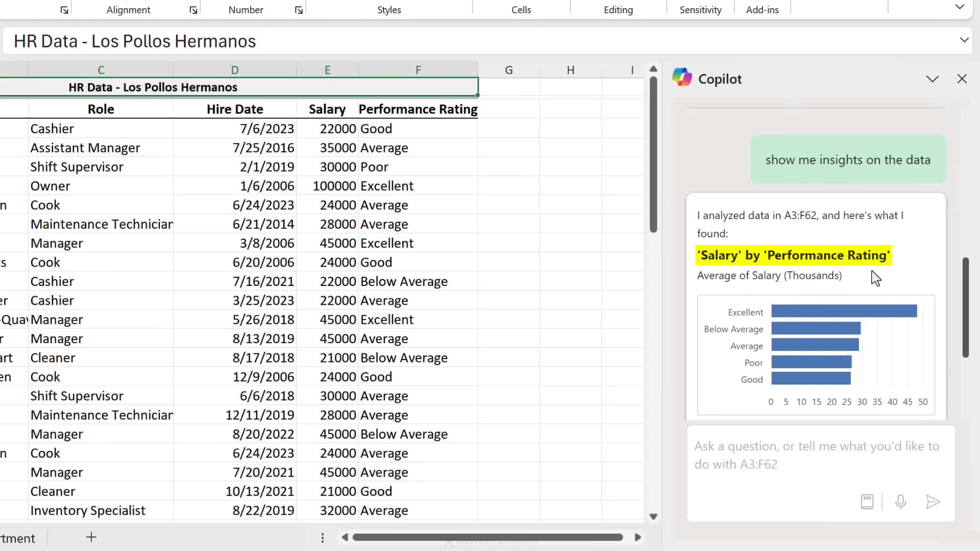This screenshot has height=551, width=980.
Task: Add a new sheet with plus icon
Action: pos(91,537)
